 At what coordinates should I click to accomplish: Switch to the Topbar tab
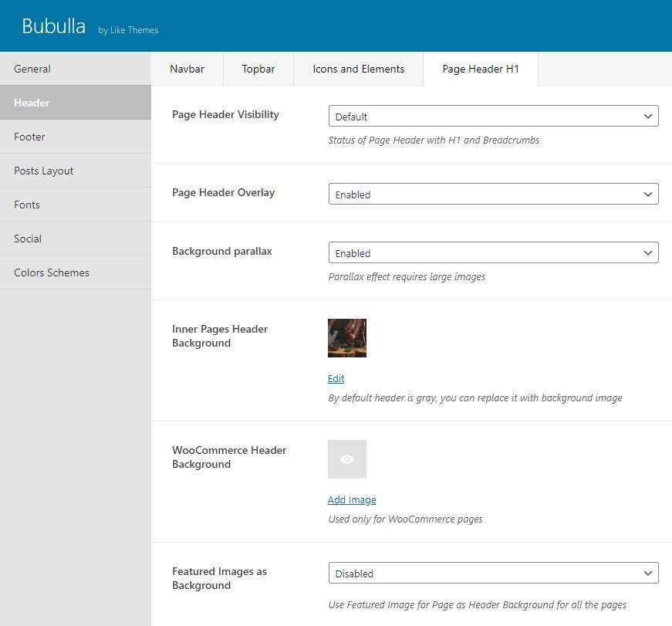click(x=258, y=69)
